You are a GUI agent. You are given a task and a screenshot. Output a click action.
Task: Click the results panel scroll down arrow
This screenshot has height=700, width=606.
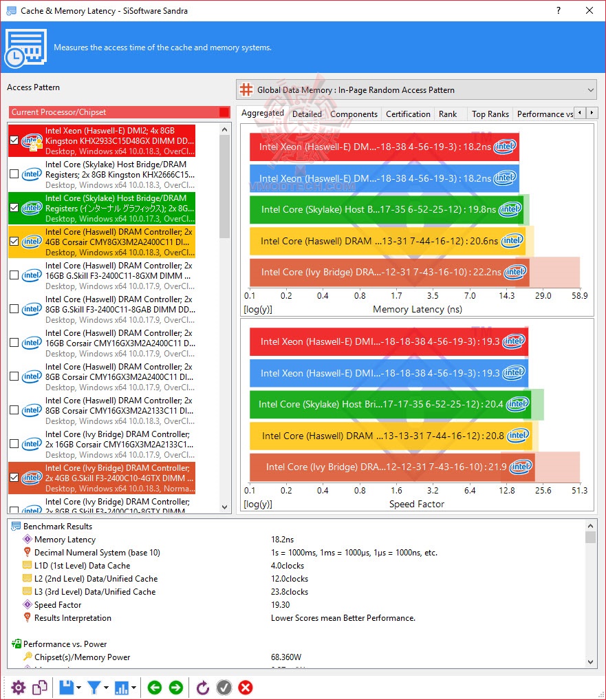590,662
